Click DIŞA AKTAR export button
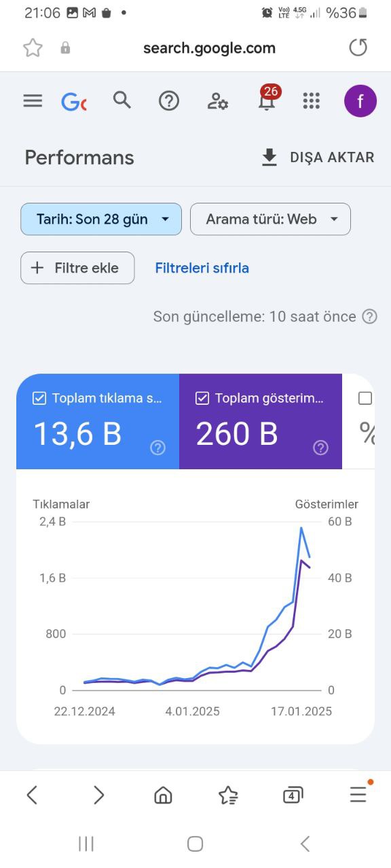Screen dimensions: 391x868 click(318, 157)
